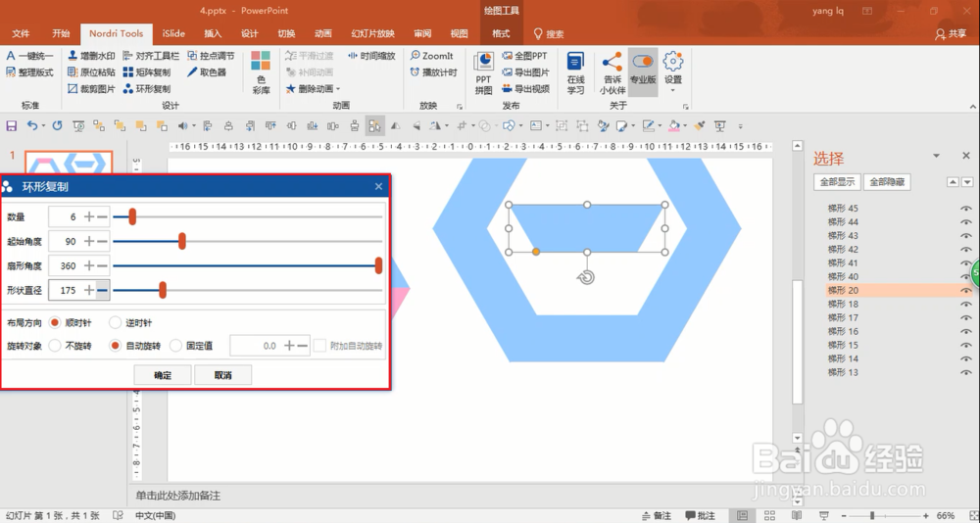
Task: Customize quick access toolbar dropdown
Action: click(x=740, y=126)
